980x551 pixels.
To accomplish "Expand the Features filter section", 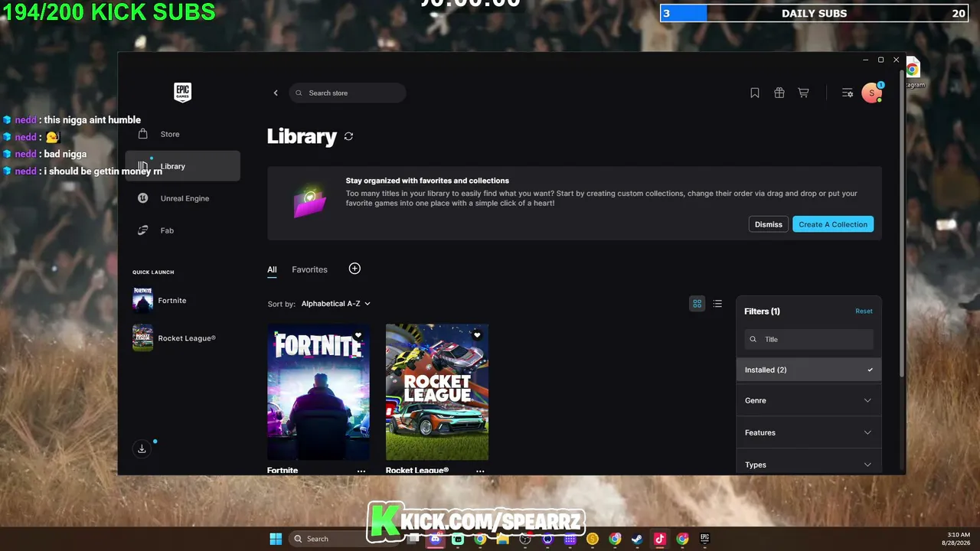I will tap(808, 432).
